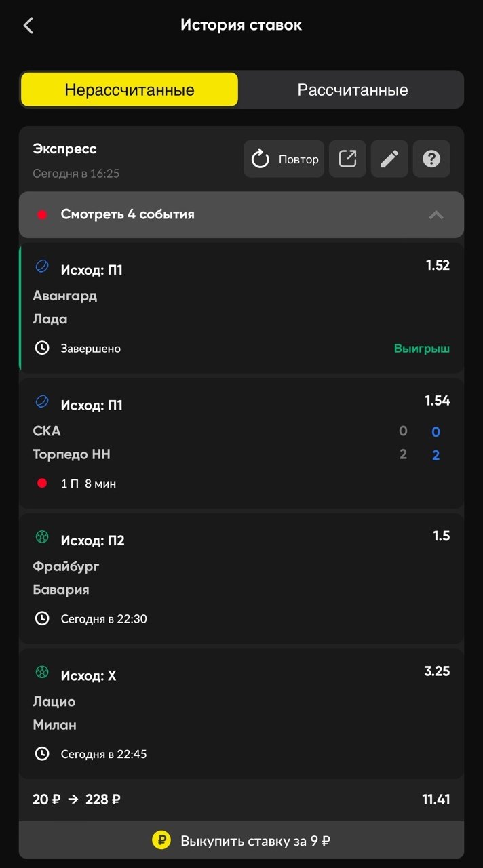Viewport: 483px width, 868px height.
Task: Tap the back arrow icon
Action: (x=28, y=26)
